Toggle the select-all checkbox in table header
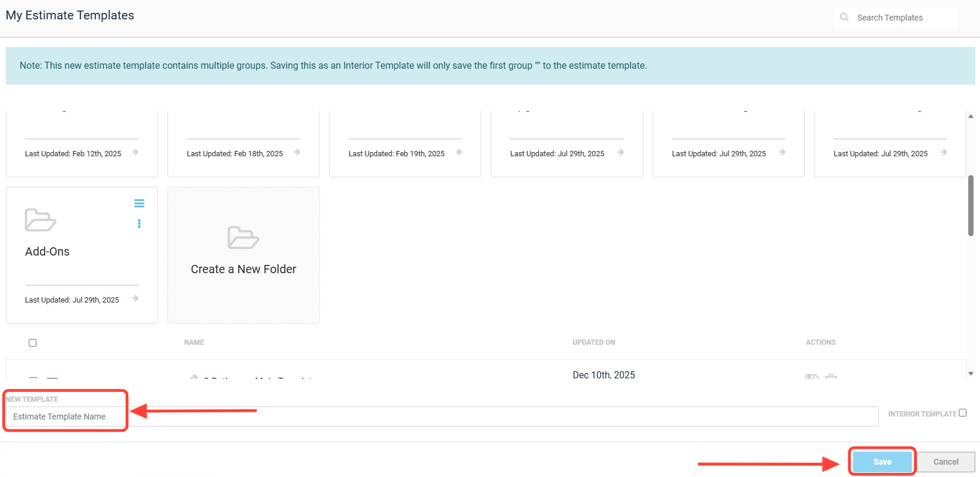The width and height of the screenshot is (980, 477). click(x=33, y=342)
